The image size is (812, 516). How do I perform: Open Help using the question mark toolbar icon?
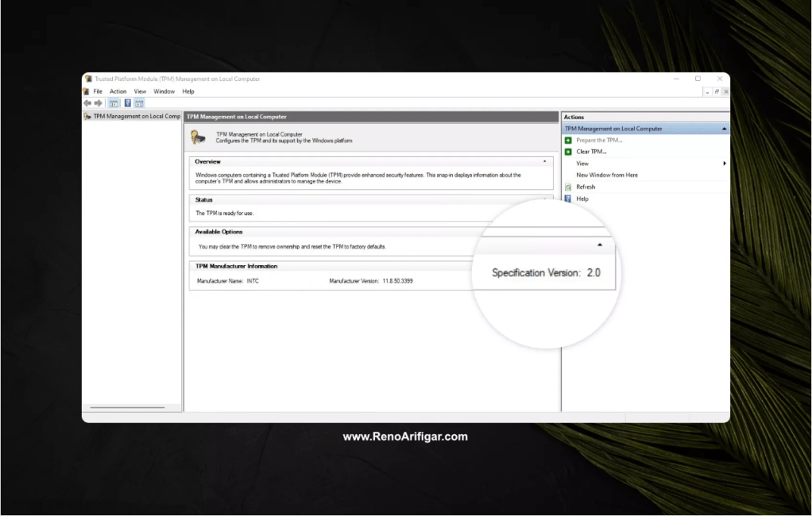(128, 102)
